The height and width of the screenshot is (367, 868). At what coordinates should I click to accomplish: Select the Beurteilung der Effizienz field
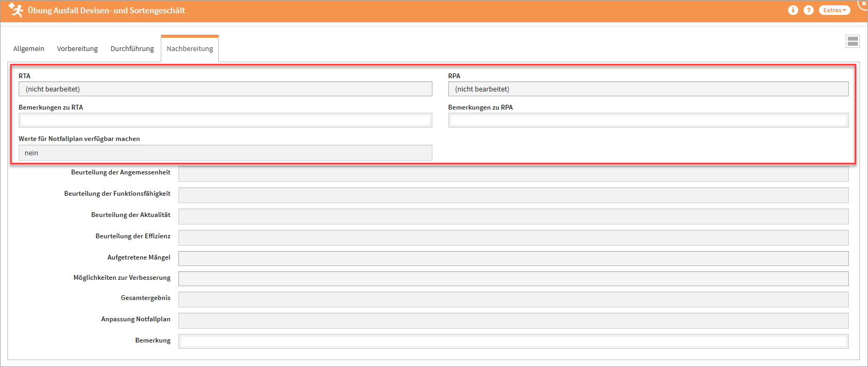(x=513, y=237)
